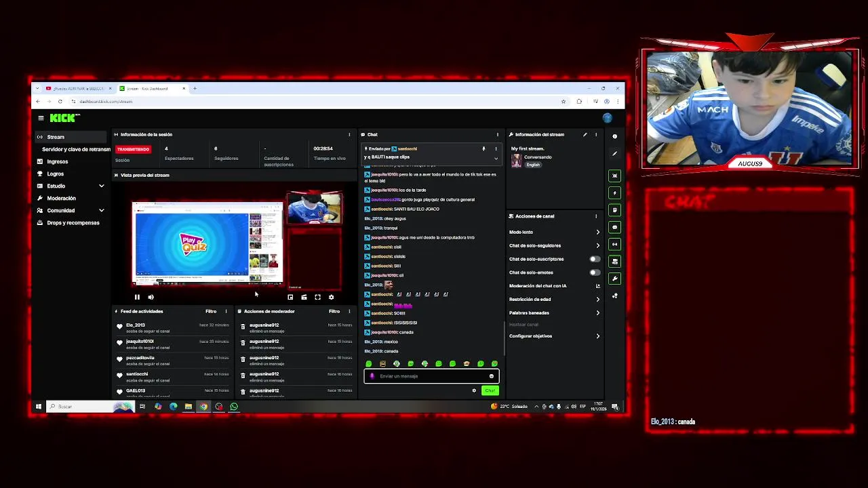Open Información de la sesión options menu

point(349,134)
